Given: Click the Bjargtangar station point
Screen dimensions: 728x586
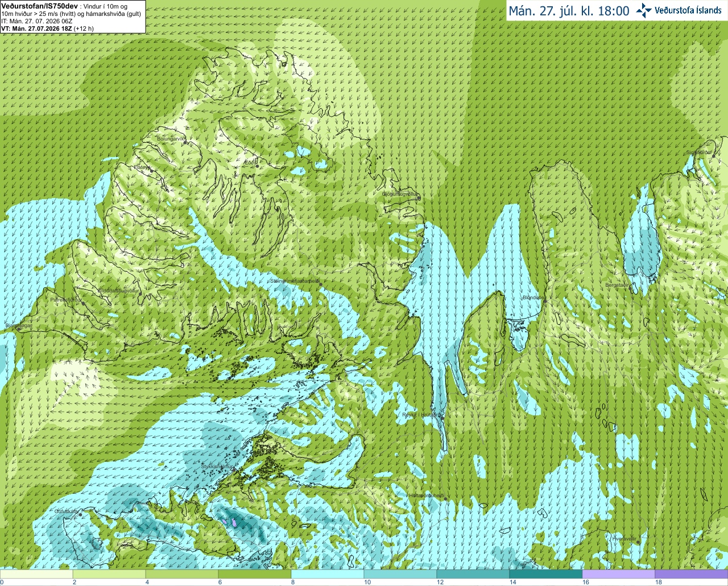Looking at the screenshot, I should tap(18, 329).
